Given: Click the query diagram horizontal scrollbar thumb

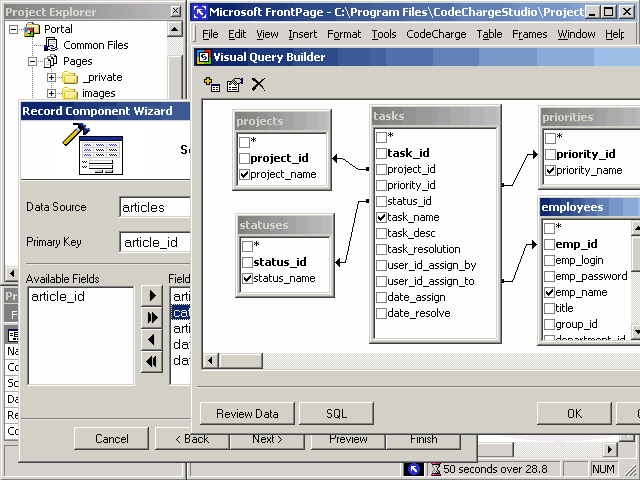Looking at the screenshot, I should (x=241, y=361).
